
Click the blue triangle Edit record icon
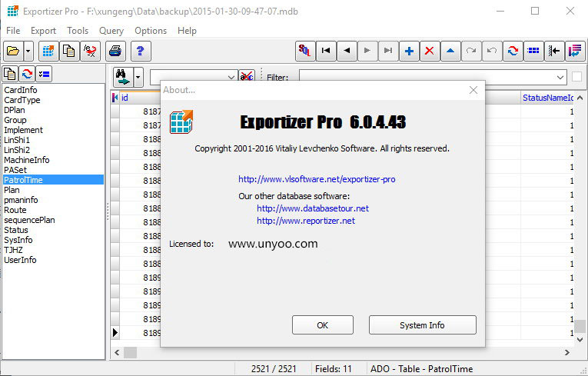pyautogui.click(x=450, y=51)
